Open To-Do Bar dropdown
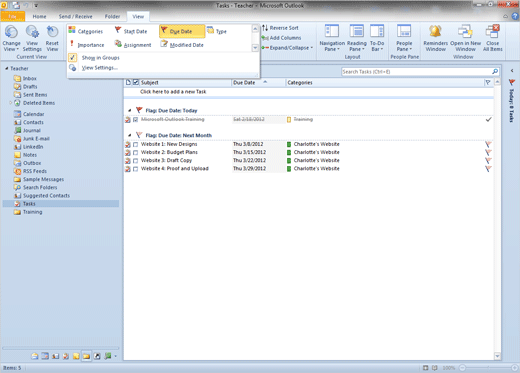 [377, 38]
